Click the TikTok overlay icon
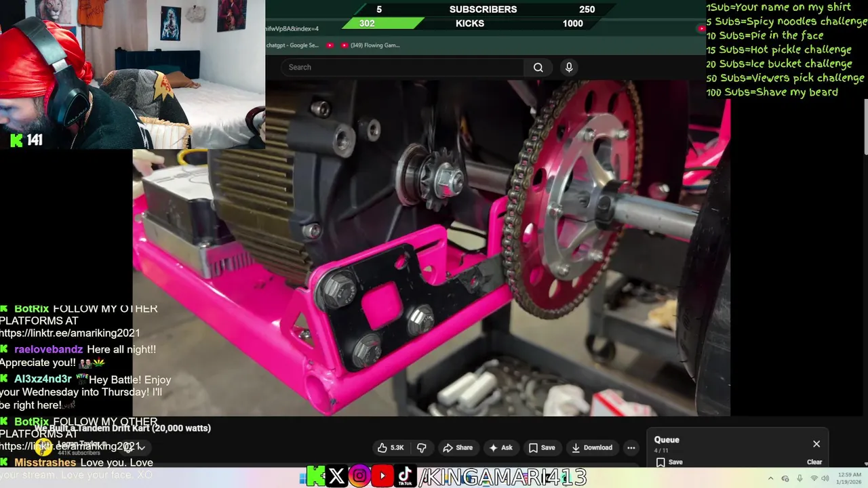868x488 pixels. (x=406, y=476)
